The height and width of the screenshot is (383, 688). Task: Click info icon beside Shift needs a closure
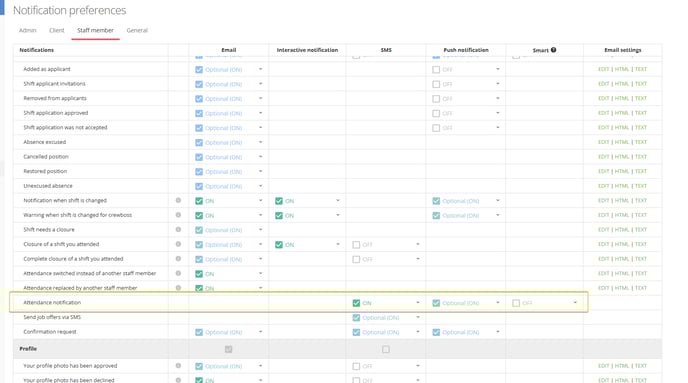click(x=178, y=229)
